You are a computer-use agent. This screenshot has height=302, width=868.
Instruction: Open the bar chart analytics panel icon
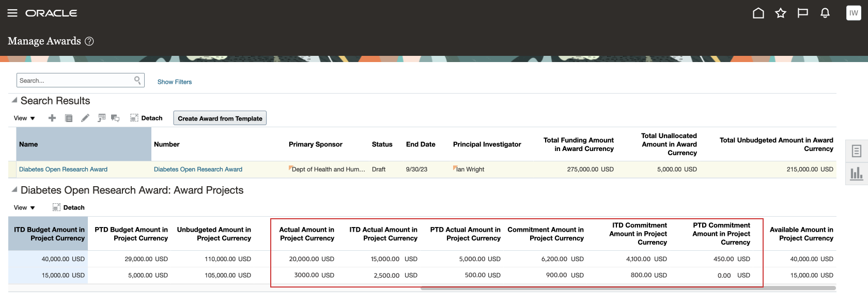pos(856,174)
